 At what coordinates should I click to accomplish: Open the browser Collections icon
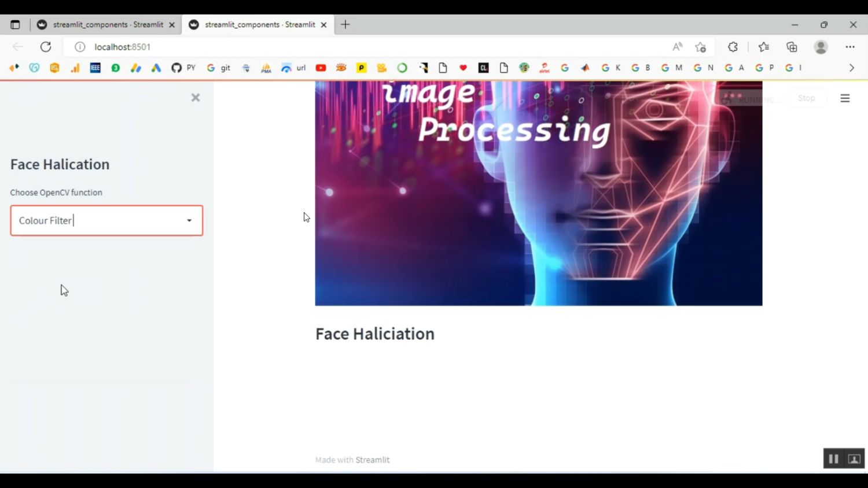point(792,47)
